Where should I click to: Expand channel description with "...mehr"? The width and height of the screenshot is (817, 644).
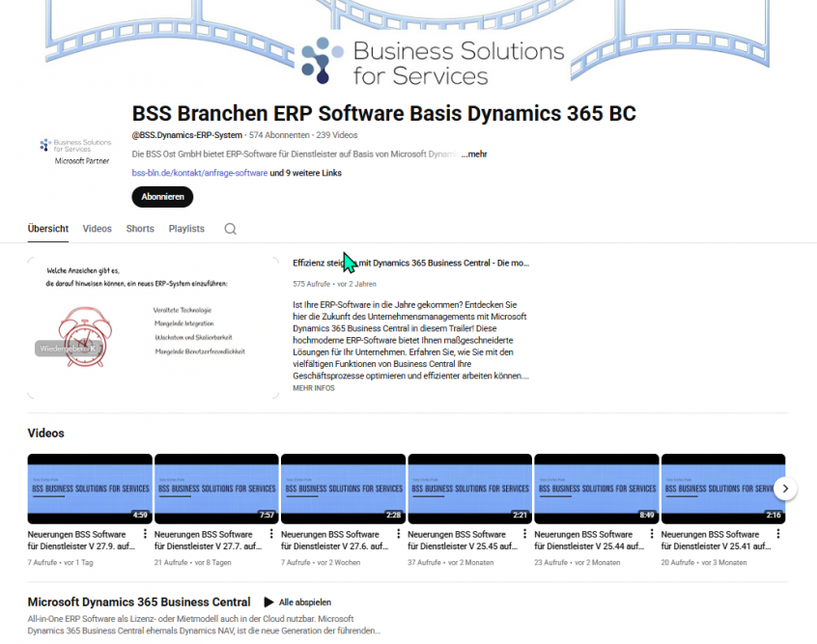pos(473,154)
